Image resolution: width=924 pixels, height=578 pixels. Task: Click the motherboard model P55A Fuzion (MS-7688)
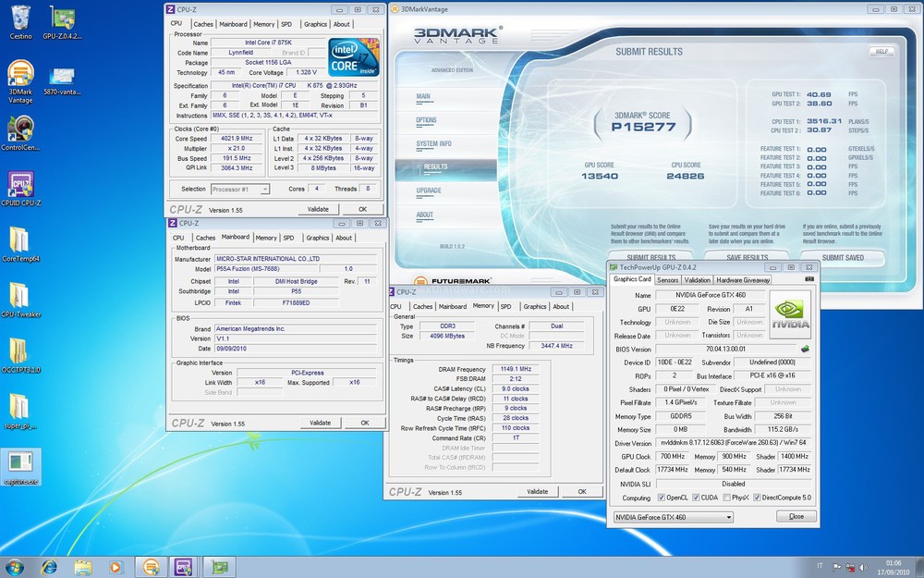pos(267,269)
